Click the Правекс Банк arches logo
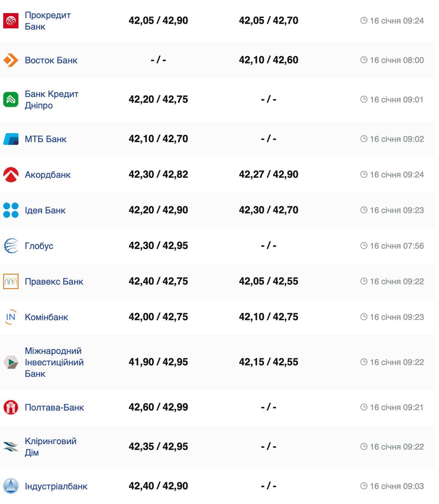Screen dimensions: 439x504 (11, 282)
